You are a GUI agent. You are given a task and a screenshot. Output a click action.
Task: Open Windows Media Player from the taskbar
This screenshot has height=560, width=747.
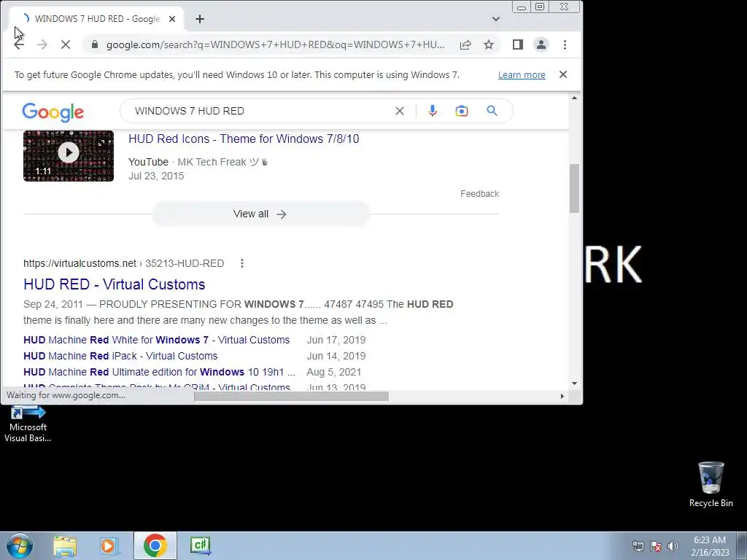coord(109,546)
